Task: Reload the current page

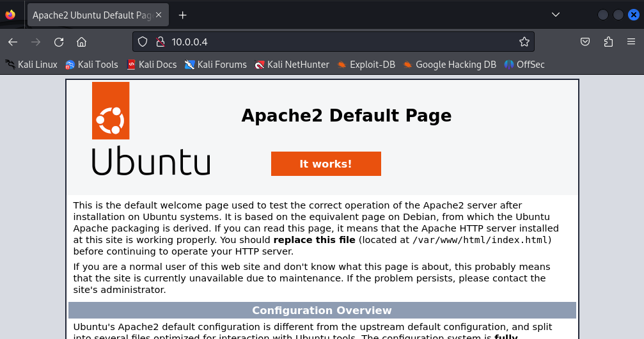Action: pos(59,42)
